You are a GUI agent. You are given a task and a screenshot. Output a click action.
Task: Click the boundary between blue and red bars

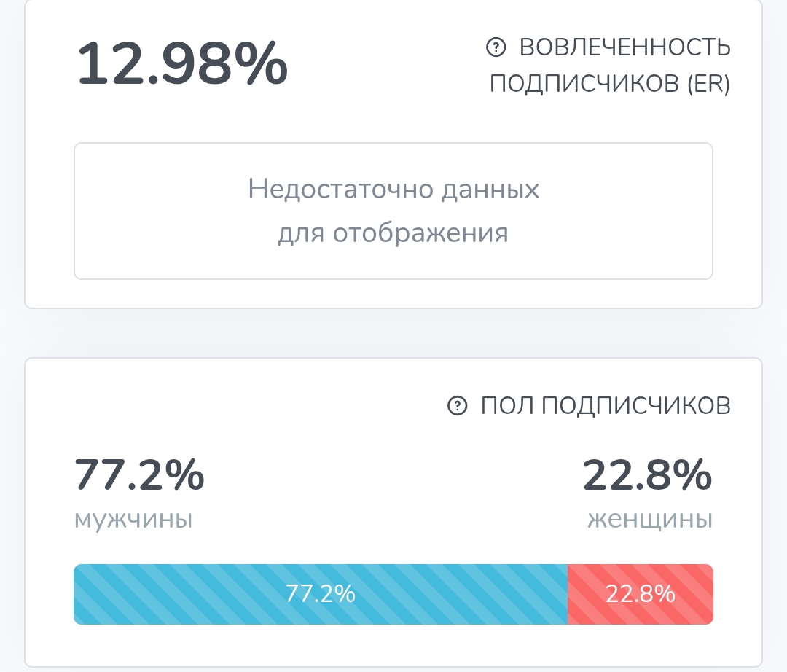[x=568, y=594]
